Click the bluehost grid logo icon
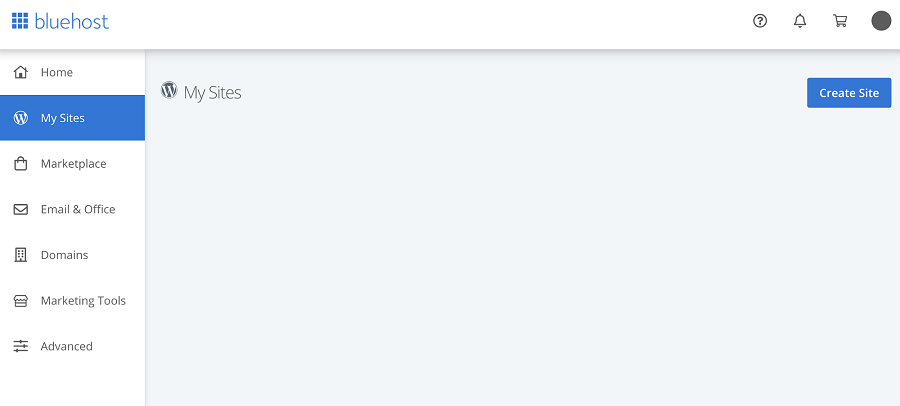This screenshot has width=900, height=406. (x=20, y=21)
